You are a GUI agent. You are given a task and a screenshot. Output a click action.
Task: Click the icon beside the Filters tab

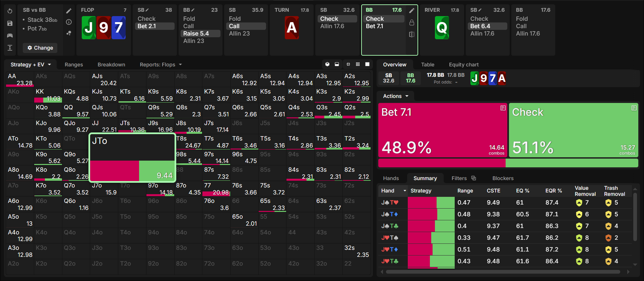tap(473, 178)
